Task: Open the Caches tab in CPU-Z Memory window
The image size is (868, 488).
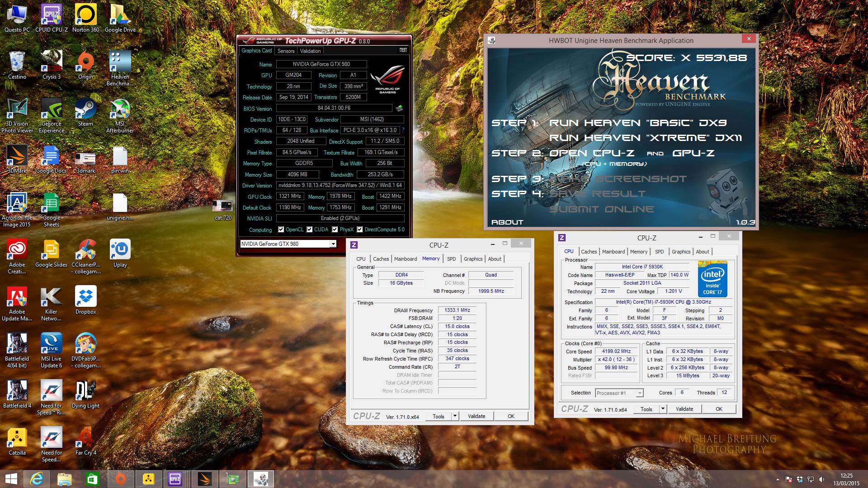Action: 381,259
